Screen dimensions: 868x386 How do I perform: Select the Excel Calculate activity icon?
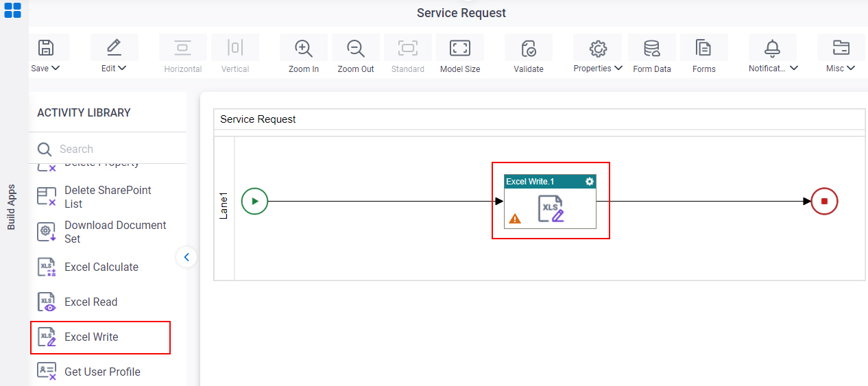pos(47,267)
